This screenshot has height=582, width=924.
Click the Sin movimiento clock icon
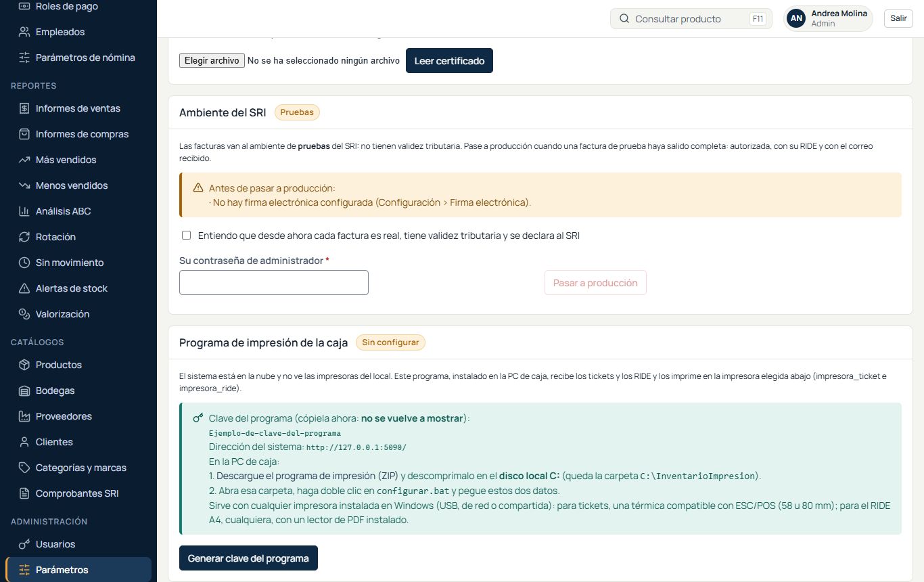click(x=24, y=263)
